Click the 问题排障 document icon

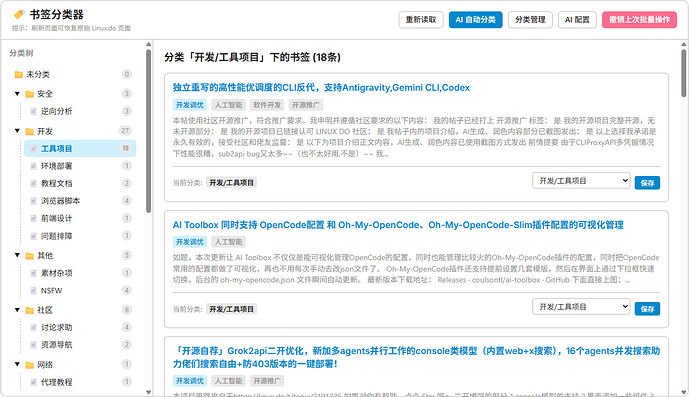[x=33, y=236]
